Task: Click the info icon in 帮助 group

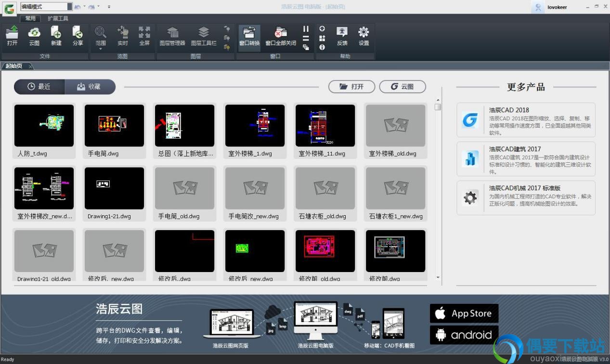Action: (x=322, y=47)
